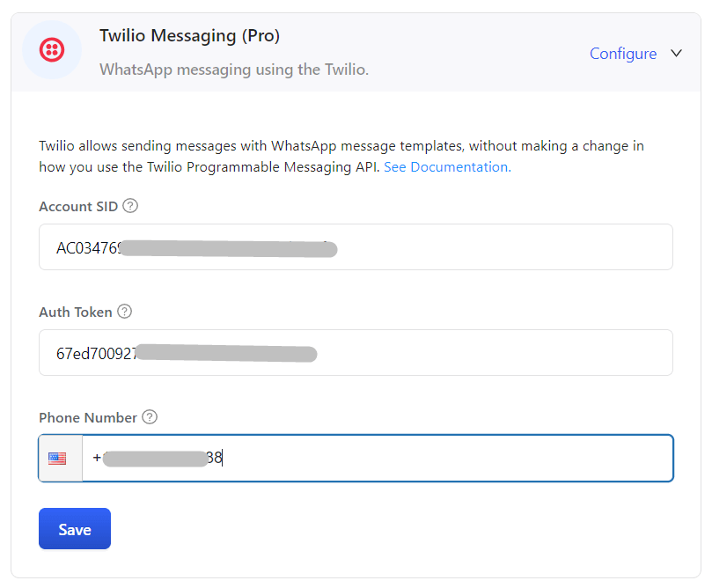Image resolution: width=712 pixels, height=588 pixels.
Task: Click the Auth Token label
Action: coord(76,312)
